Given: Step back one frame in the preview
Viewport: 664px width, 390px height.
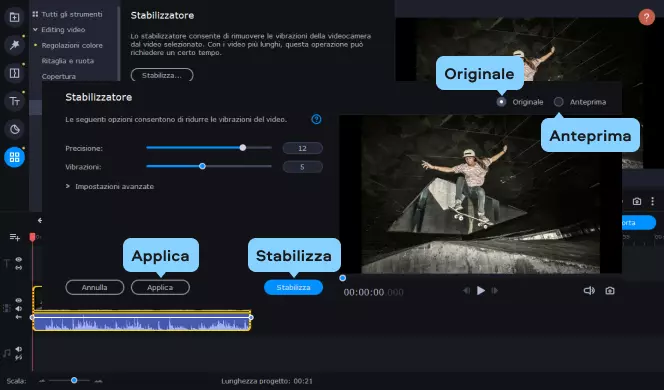Looking at the screenshot, I should click(466, 290).
